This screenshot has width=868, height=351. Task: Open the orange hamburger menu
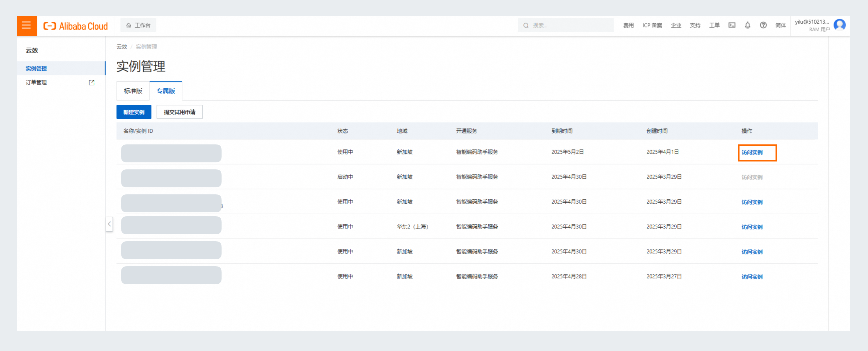tap(26, 25)
